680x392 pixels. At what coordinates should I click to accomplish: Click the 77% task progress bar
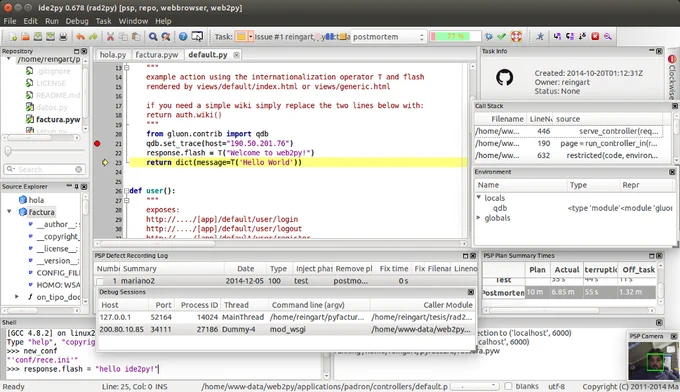(455, 37)
